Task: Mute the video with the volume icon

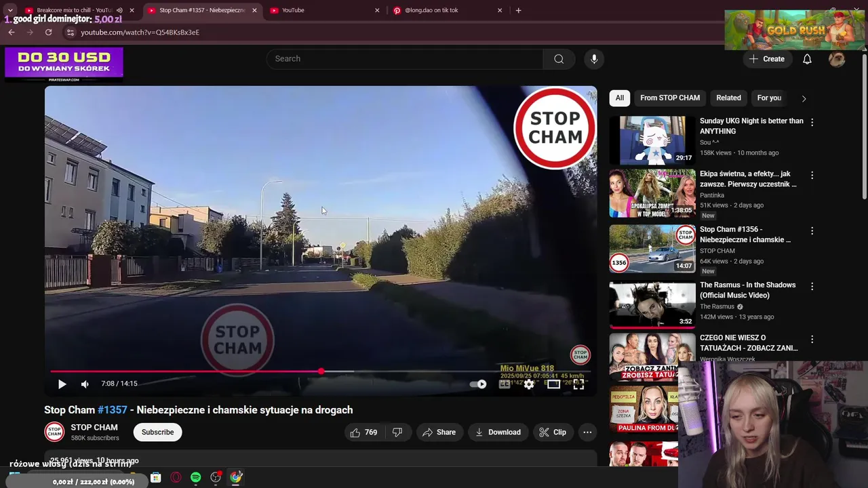Action: (x=85, y=384)
